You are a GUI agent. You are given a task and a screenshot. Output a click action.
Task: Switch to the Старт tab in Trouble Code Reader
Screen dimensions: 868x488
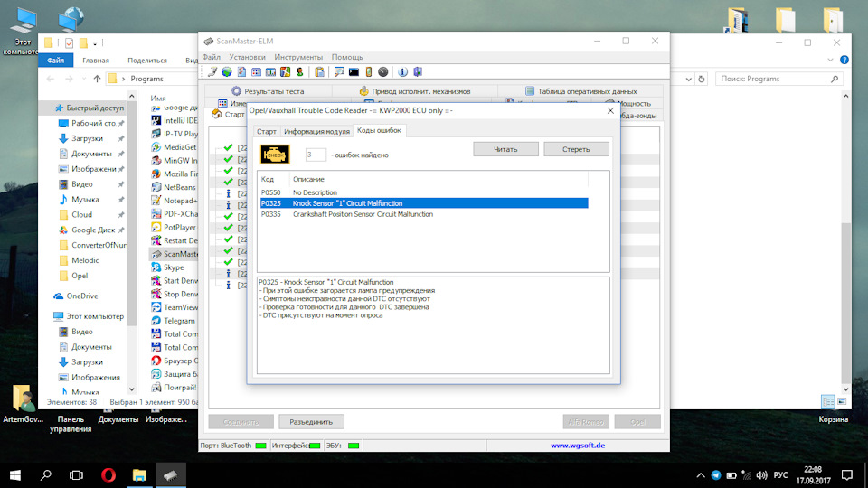point(266,131)
